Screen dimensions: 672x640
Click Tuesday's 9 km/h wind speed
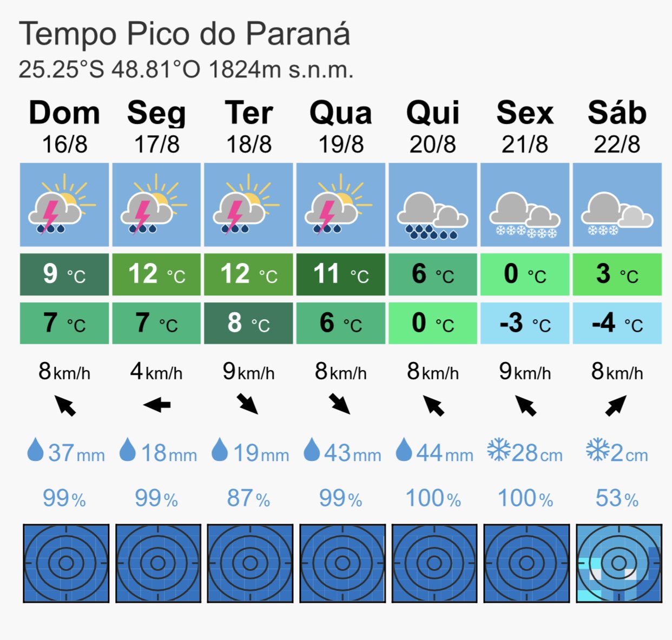coord(249,372)
